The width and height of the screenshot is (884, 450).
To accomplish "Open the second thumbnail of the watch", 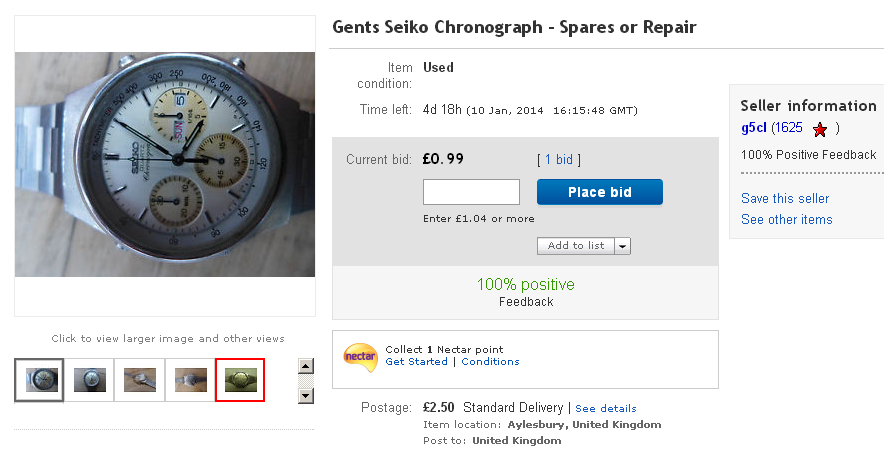I will (x=90, y=380).
